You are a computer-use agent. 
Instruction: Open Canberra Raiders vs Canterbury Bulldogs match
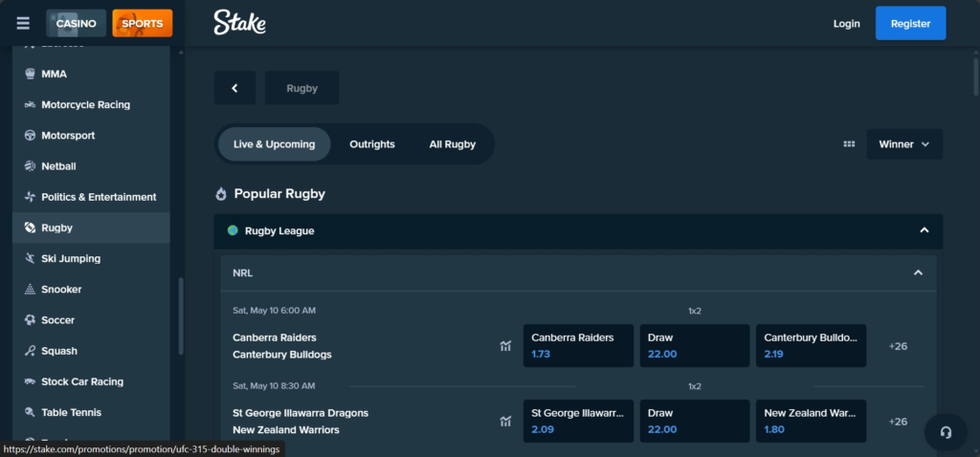tap(282, 346)
